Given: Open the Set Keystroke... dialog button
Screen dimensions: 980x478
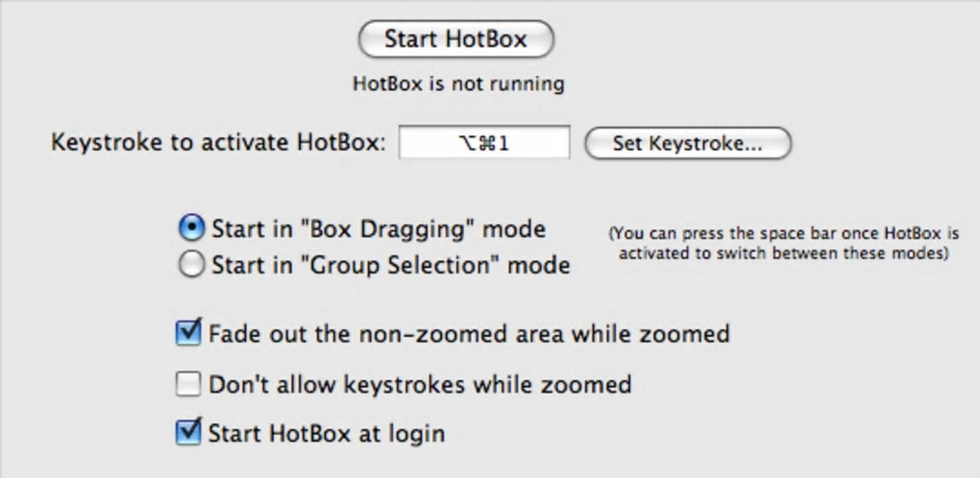Looking at the screenshot, I should coord(687,144).
